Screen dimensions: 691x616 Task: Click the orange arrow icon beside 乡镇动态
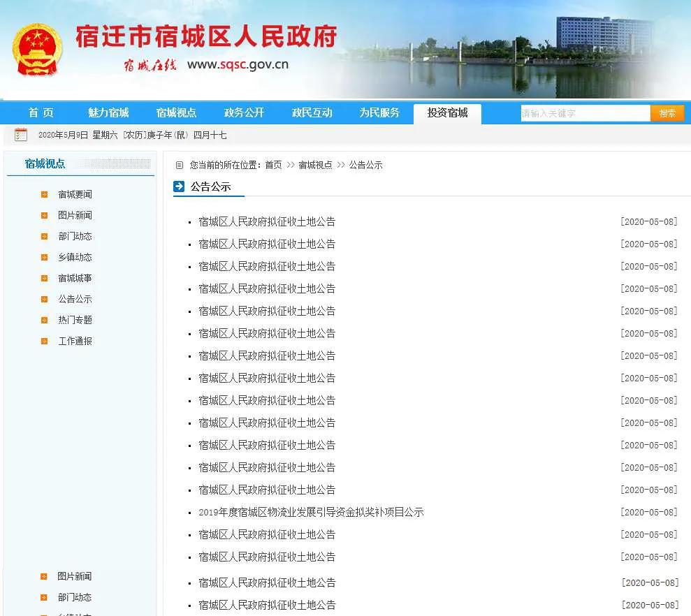(x=45, y=258)
